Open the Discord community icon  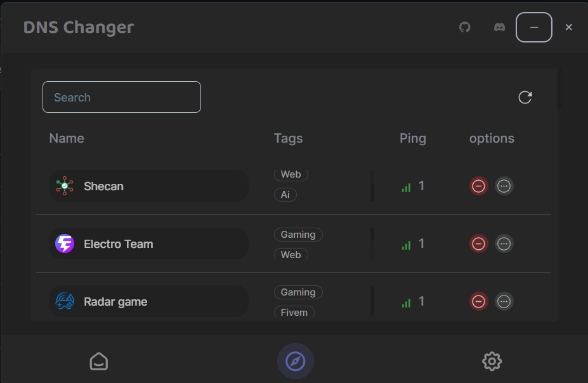[x=499, y=27]
